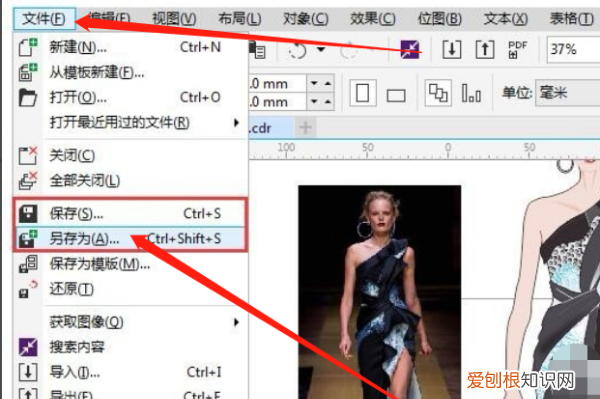
Task: Open the 效果(C) menu
Action: (373, 18)
